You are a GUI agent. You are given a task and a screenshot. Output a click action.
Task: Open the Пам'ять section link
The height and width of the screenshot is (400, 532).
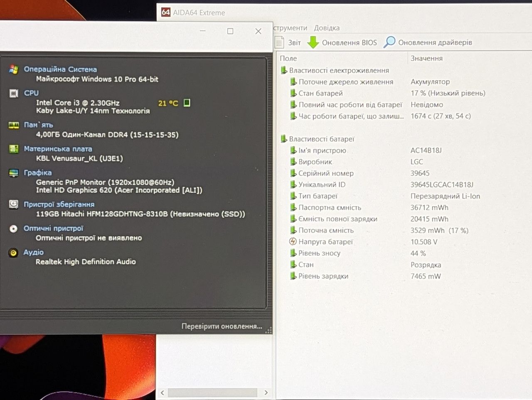coord(38,125)
